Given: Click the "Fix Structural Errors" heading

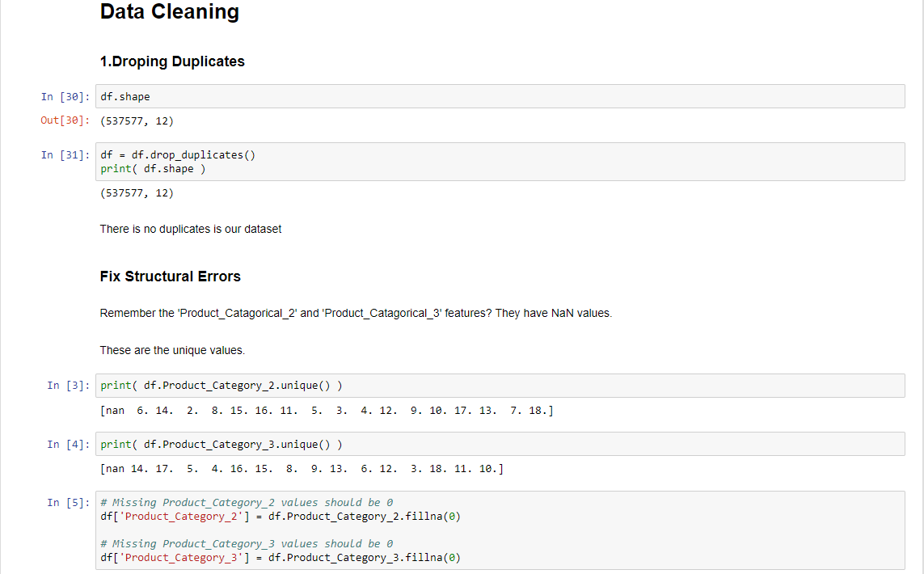Looking at the screenshot, I should click(x=171, y=276).
